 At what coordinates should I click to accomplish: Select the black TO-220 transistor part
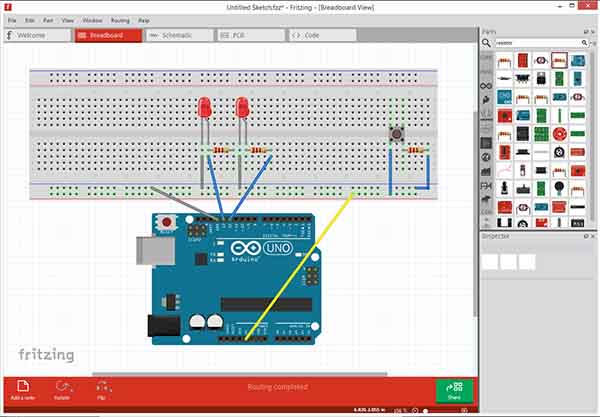click(x=541, y=79)
